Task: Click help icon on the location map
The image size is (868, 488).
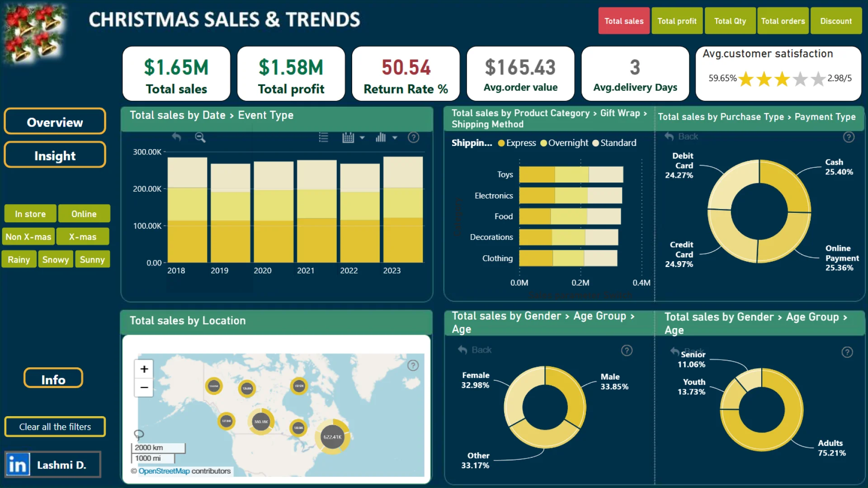Action: 413,366
